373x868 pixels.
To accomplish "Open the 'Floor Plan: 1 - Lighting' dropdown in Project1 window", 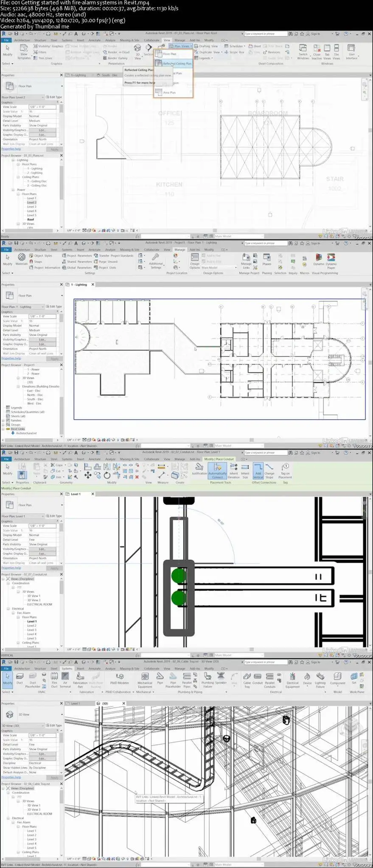I will [x=22, y=306].
